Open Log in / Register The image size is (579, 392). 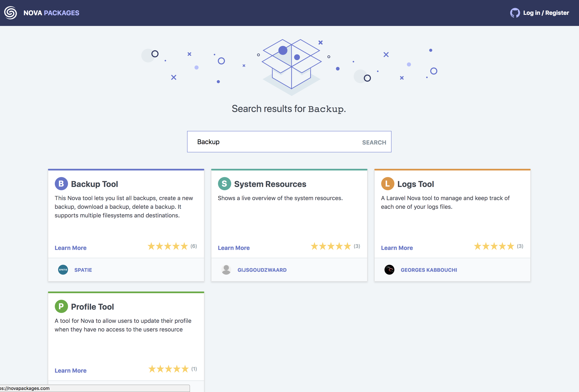click(546, 13)
